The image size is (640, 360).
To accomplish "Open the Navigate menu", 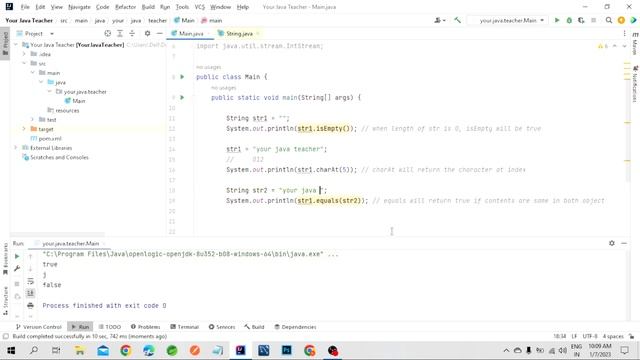I will (x=79, y=7).
